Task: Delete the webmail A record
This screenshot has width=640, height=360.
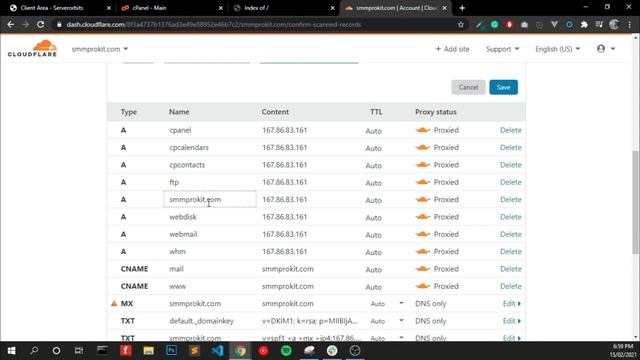Action: click(x=511, y=234)
